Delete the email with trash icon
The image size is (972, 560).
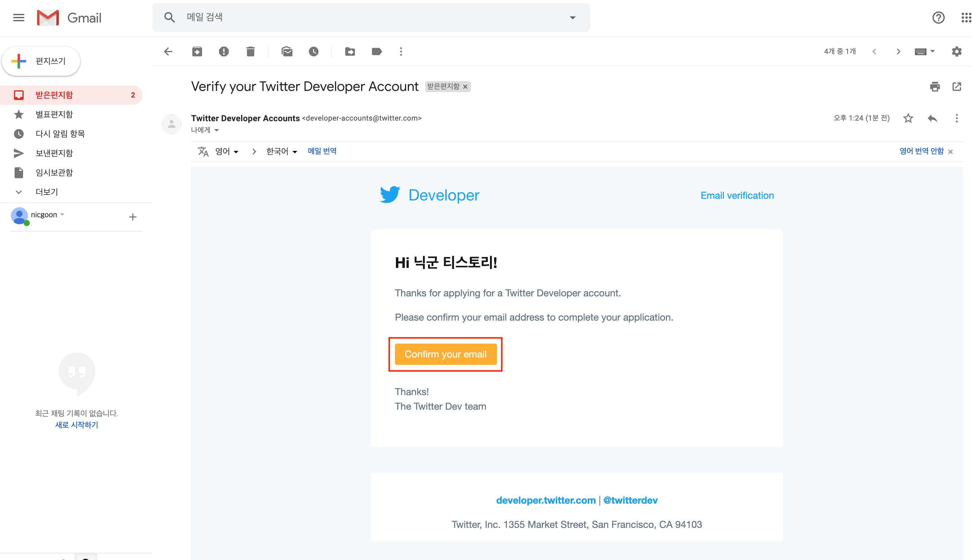coord(250,52)
